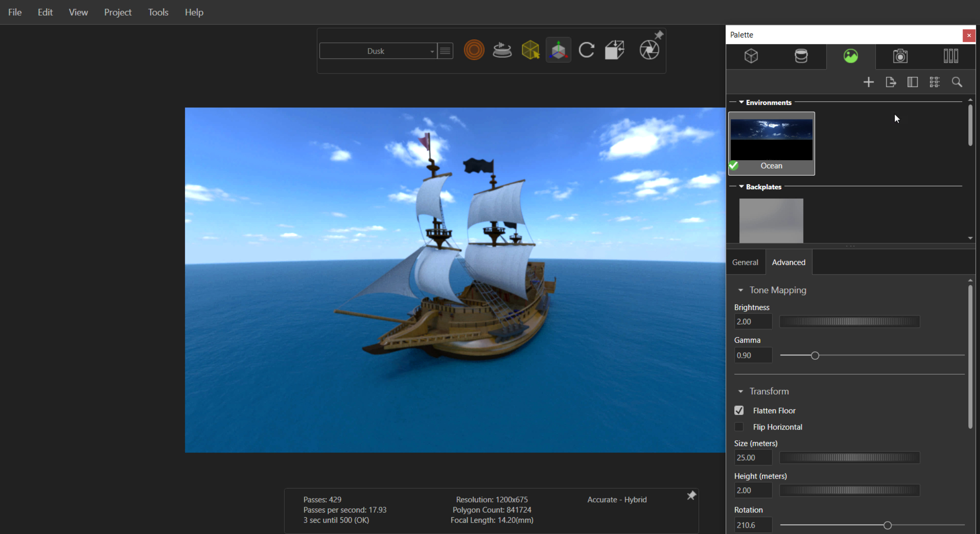The width and height of the screenshot is (980, 534).
Task: Uncheck the Flatten Floor checkbox
Action: tap(739, 410)
